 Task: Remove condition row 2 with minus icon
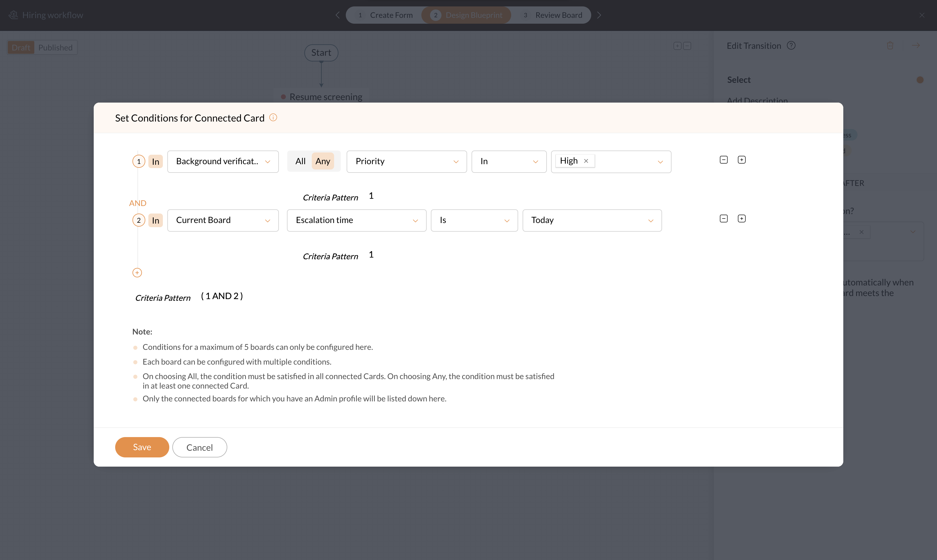coord(723,219)
